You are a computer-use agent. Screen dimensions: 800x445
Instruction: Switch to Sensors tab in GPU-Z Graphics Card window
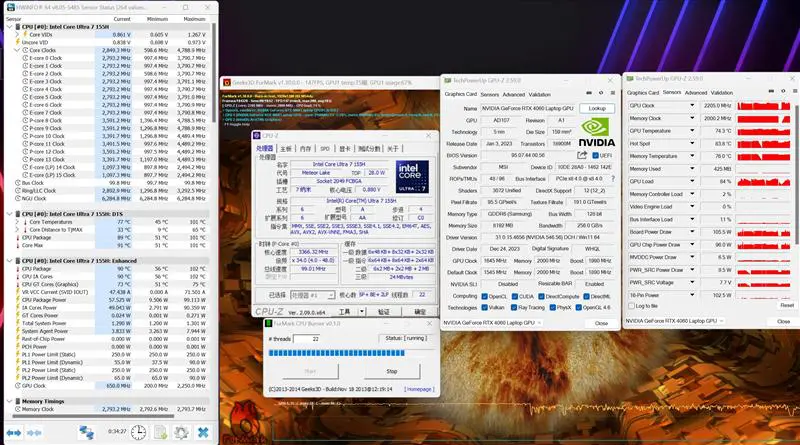489,94
